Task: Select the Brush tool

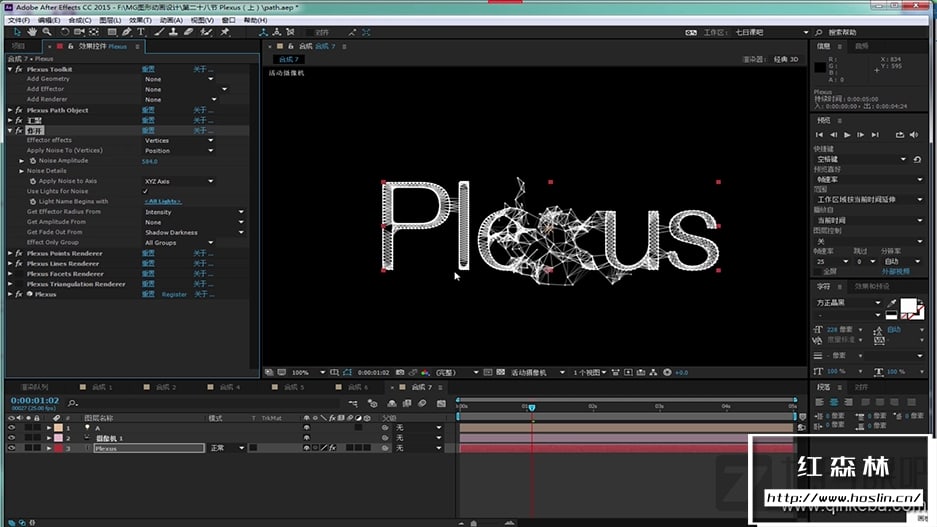Action: pyautogui.click(x=159, y=32)
